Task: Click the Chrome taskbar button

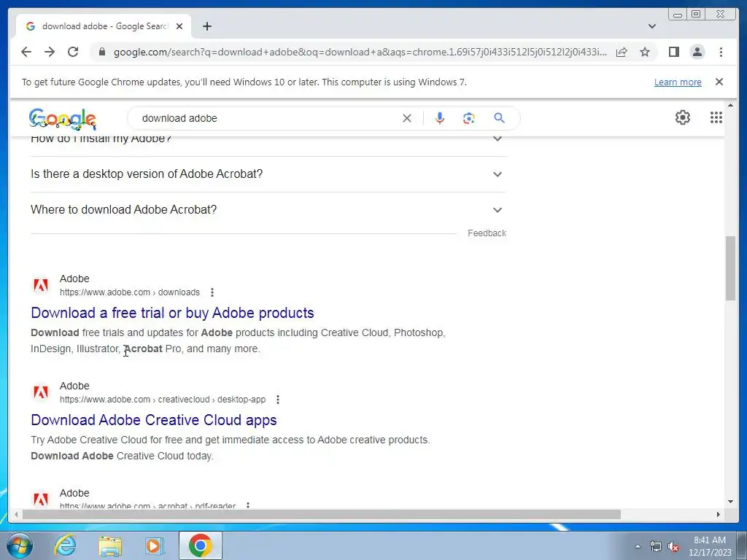Action: click(201, 545)
